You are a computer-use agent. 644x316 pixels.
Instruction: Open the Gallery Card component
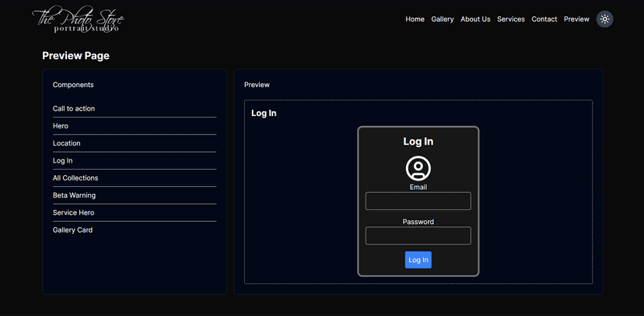click(x=72, y=230)
